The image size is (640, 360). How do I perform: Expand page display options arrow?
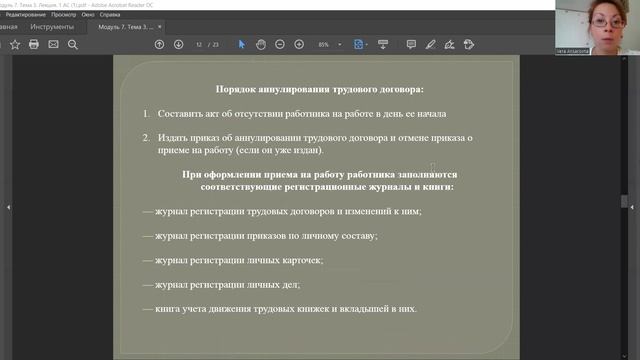[x=367, y=44]
